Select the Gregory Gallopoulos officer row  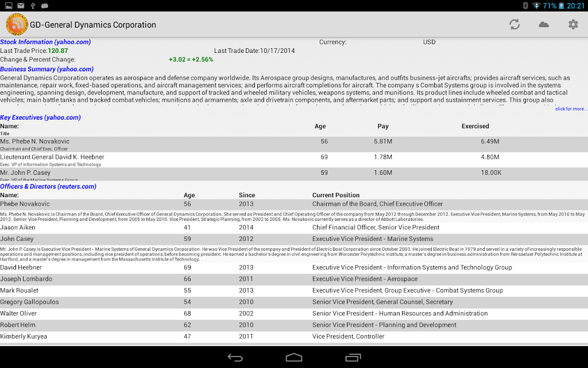click(294, 302)
